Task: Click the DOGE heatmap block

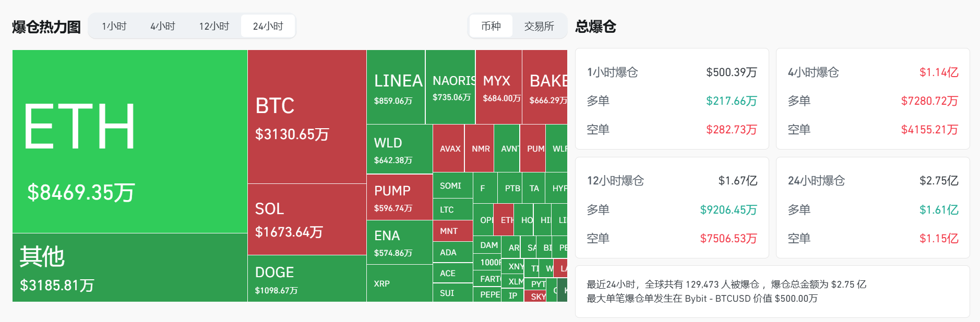Action: point(307,278)
